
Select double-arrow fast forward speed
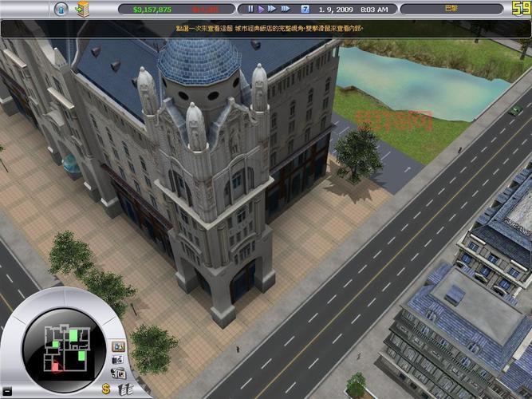click(x=273, y=9)
